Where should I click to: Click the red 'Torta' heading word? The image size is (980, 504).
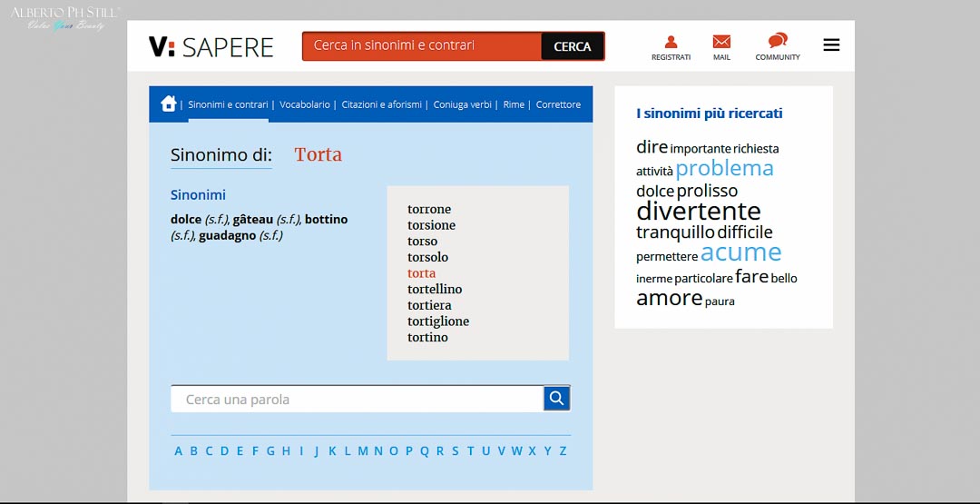coord(318,154)
